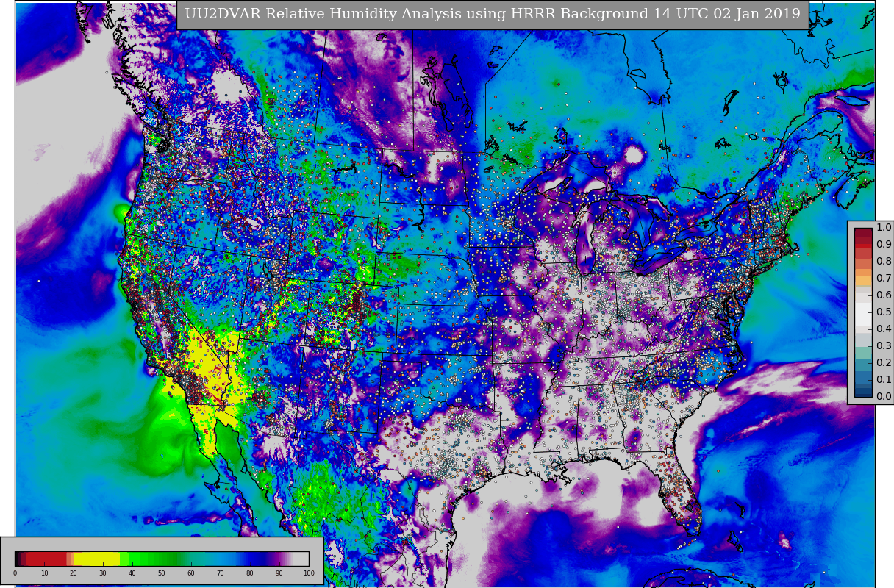
Task: Pick the dark red top swatch of right legend
Action: point(863,233)
